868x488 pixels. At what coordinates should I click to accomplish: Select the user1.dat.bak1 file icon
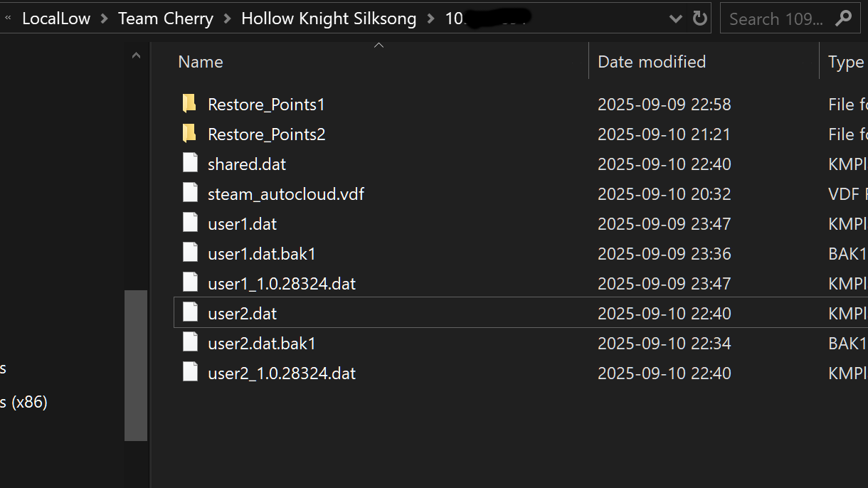190,253
